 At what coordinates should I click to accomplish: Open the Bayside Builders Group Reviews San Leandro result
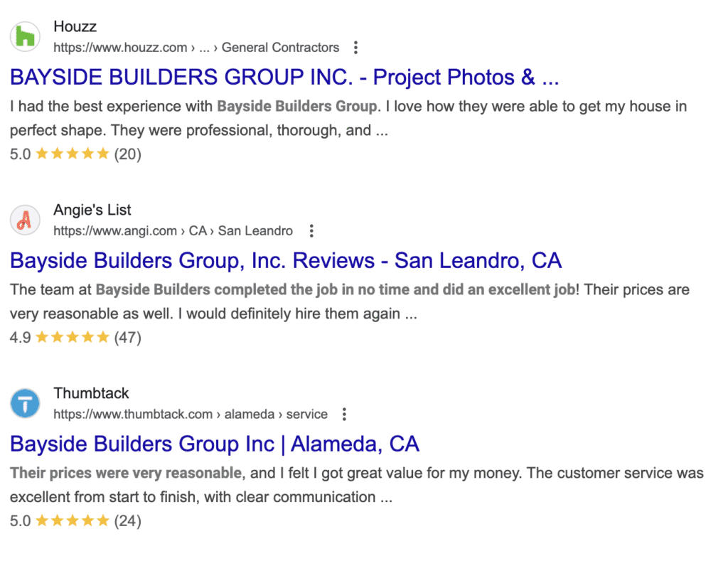pos(284,260)
